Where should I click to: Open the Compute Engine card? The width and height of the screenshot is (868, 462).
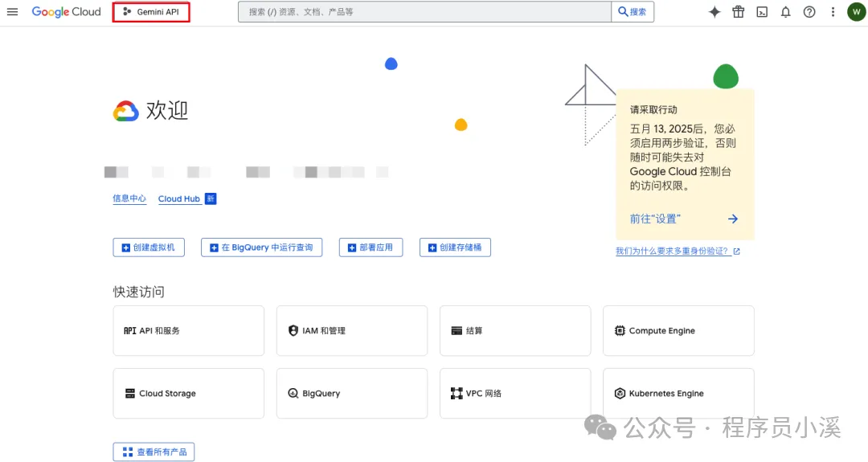tap(678, 331)
